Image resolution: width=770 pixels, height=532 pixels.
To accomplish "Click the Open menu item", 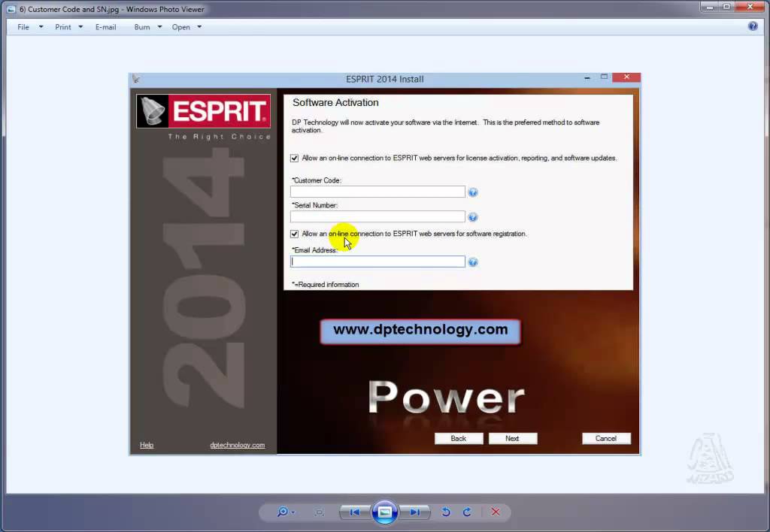I will tap(180, 27).
